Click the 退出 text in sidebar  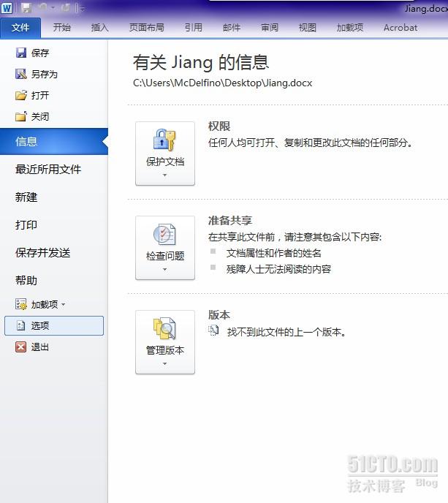pos(40,347)
